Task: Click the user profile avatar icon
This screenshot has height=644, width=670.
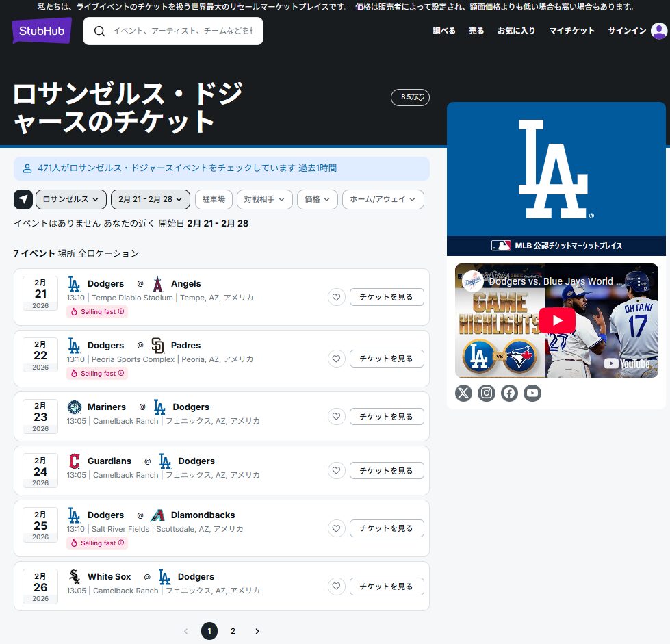Action: [x=658, y=31]
